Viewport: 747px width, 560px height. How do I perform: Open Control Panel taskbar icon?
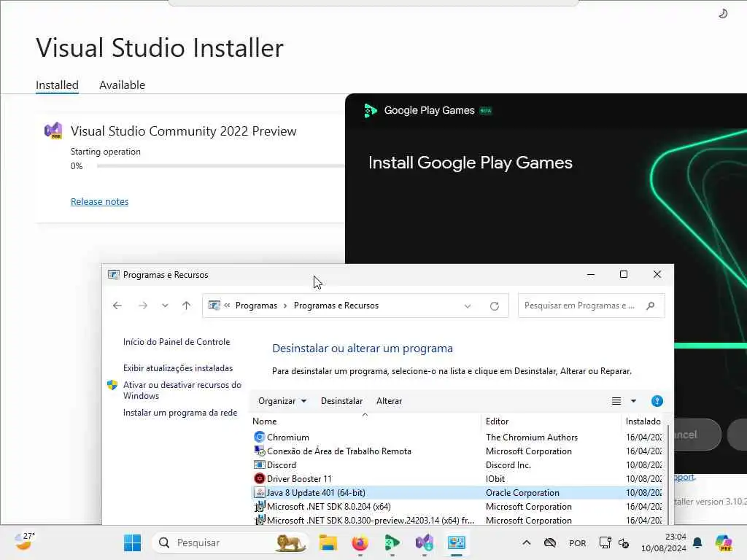point(457,542)
